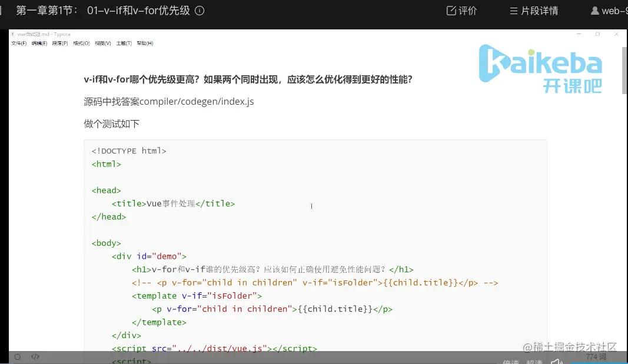Toggle the Typora sidebar circle icon

18,357
